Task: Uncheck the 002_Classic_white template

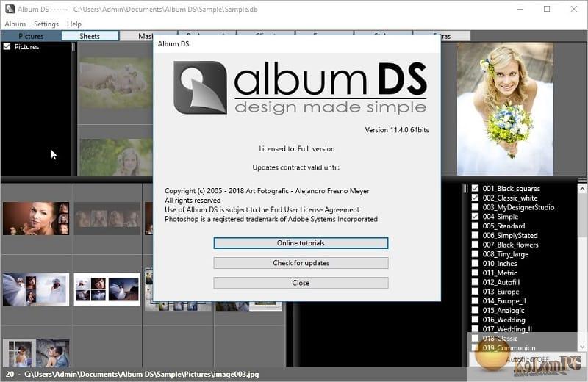Action: [x=475, y=198]
